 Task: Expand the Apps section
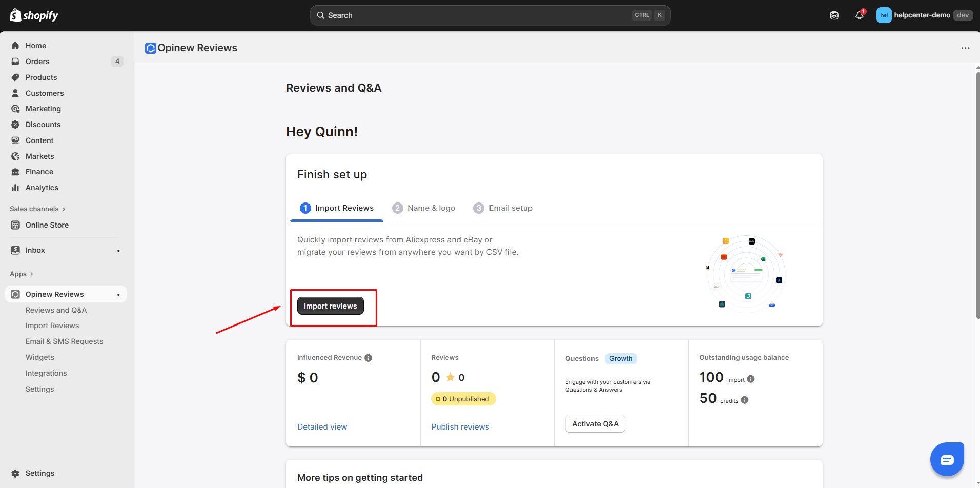tap(22, 274)
